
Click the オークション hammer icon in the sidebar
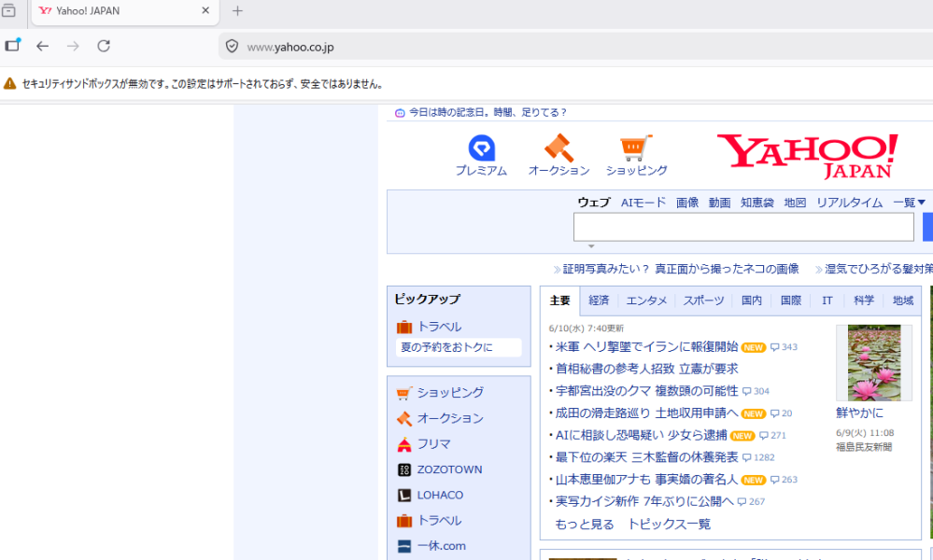point(404,418)
